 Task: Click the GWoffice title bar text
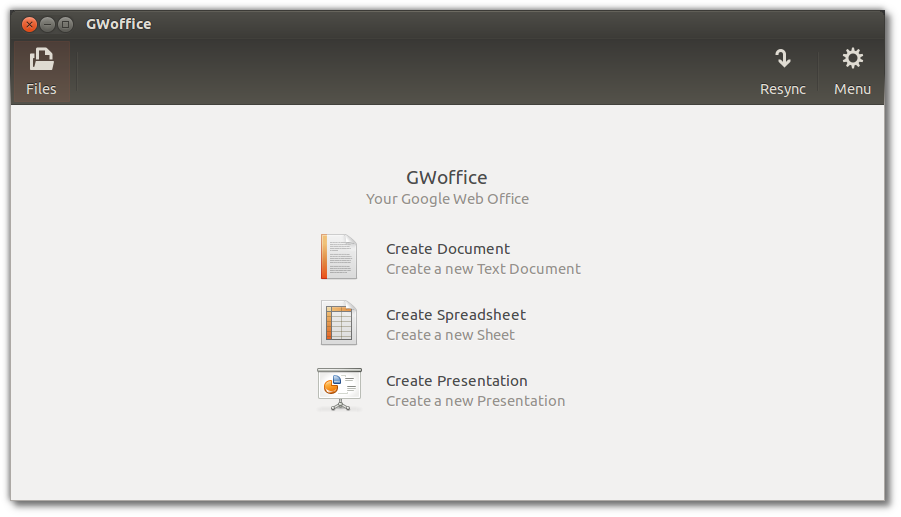pyautogui.click(x=119, y=24)
